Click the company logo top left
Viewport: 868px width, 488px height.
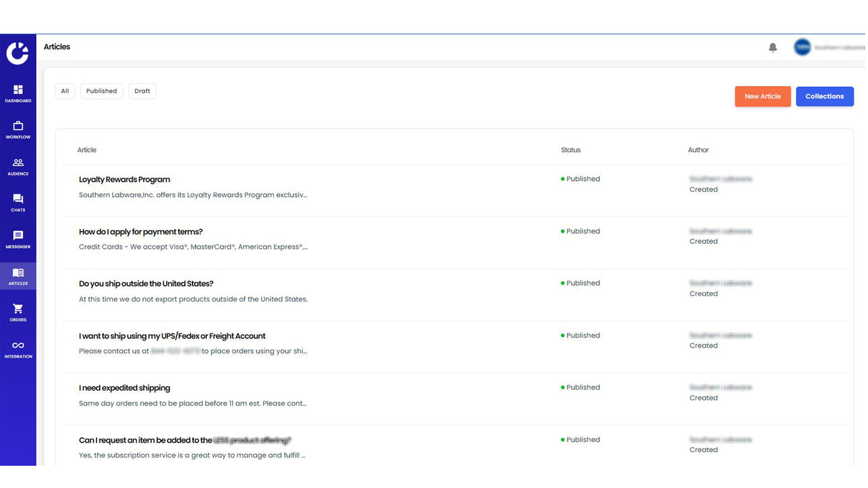[x=18, y=52]
